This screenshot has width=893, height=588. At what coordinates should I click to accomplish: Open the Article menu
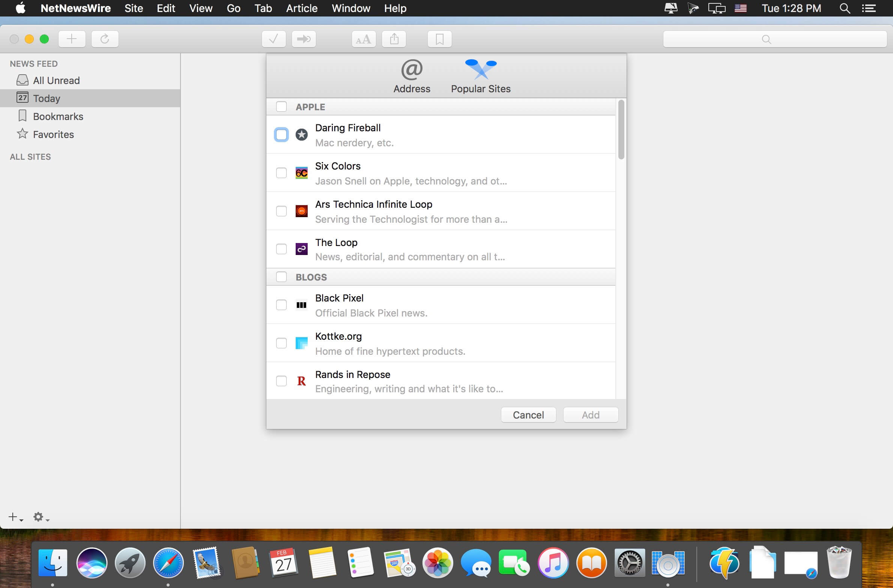coord(302,8)
